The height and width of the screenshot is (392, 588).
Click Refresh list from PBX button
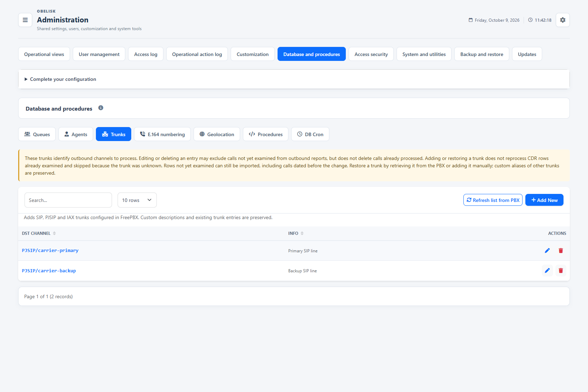click(x=493, y=200)
